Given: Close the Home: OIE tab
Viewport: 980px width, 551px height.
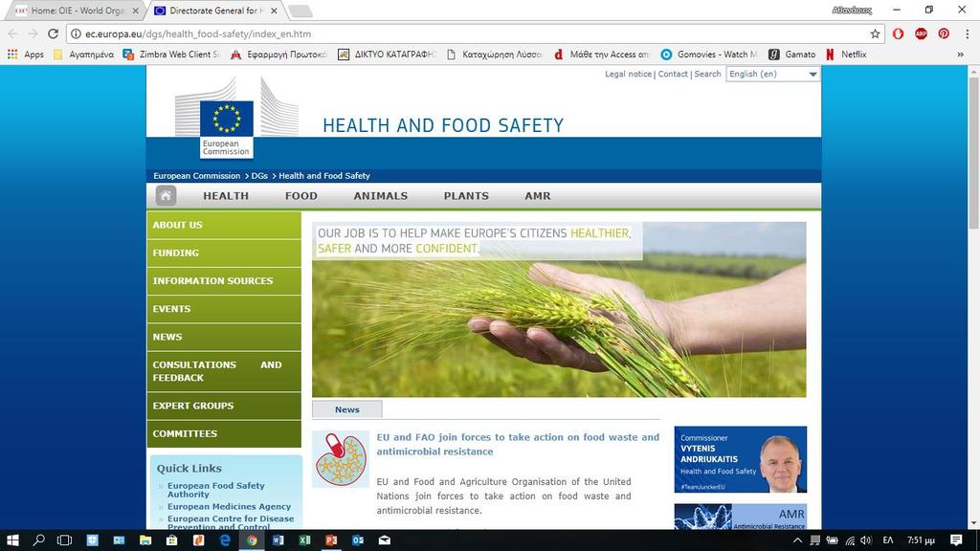Looking at the screenshot, I should coord(136,11).
